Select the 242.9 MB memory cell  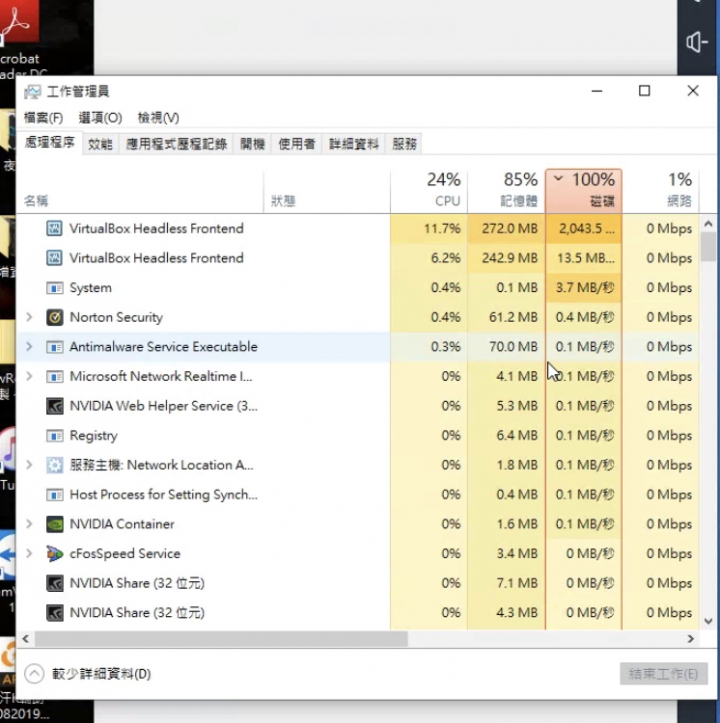(x=506, y=258)
